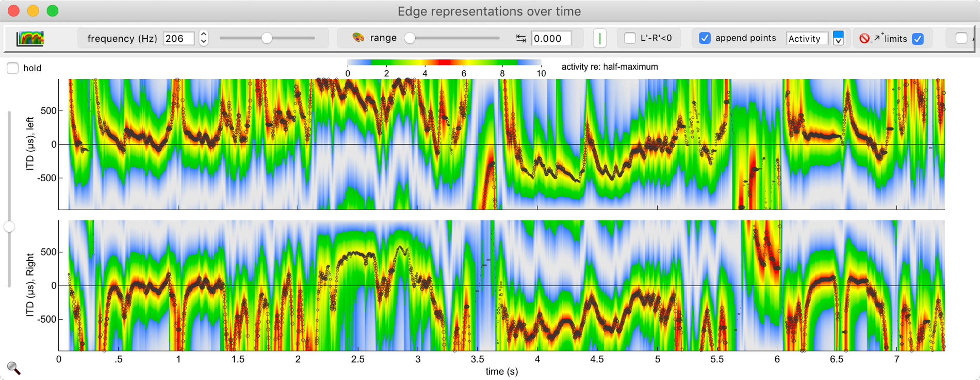
Task: Enable the L'-R'<0 checkbox
Action: pyautogui.click(x=630, y=38)
